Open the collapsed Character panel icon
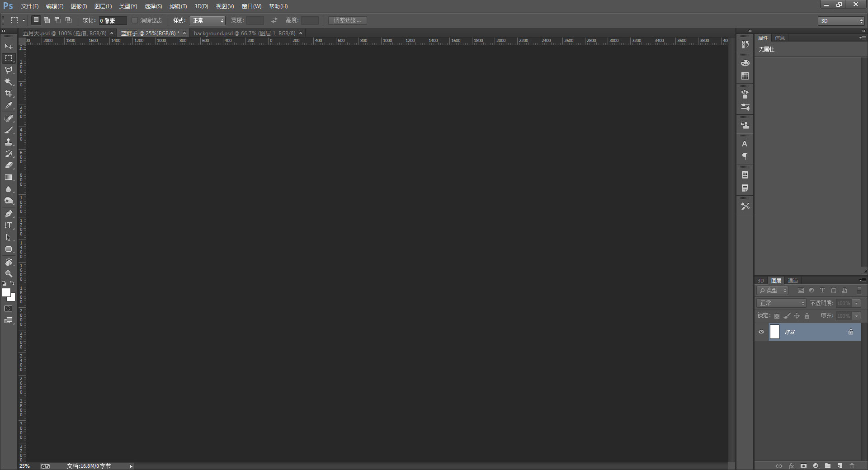This screenshot has height=470, width=868. click(745, 144)
